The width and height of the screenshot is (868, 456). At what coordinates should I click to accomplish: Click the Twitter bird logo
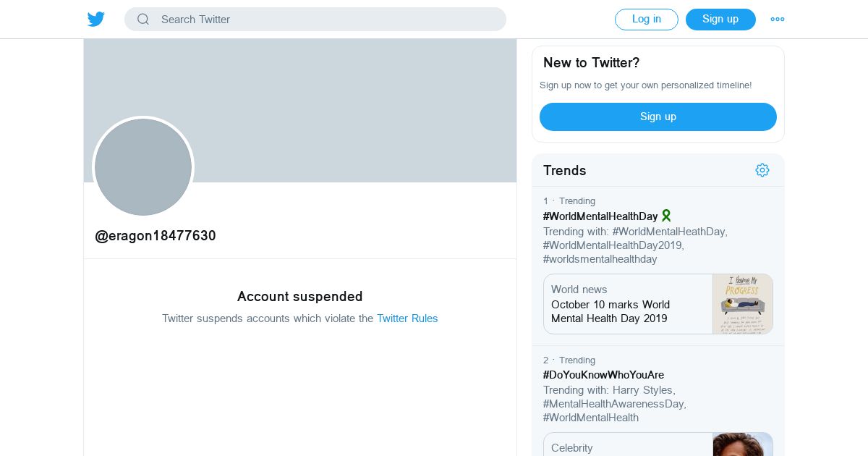click(x=96, y=20)
